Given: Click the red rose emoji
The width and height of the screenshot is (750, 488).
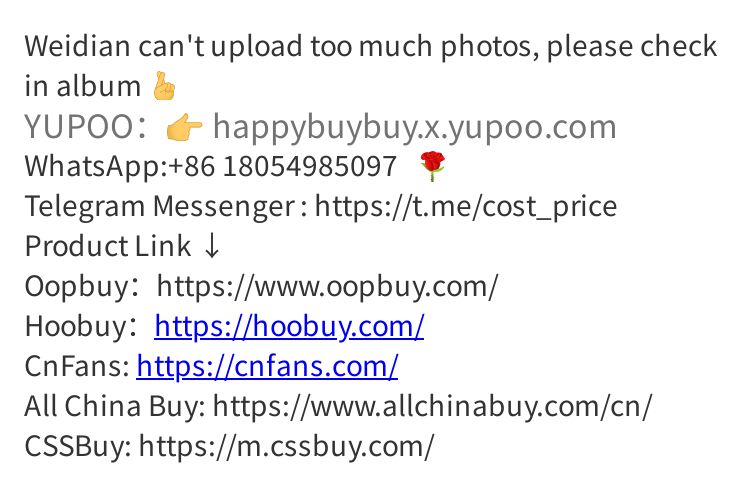Looking at the screenshot, I should click(x=432, y=166).
